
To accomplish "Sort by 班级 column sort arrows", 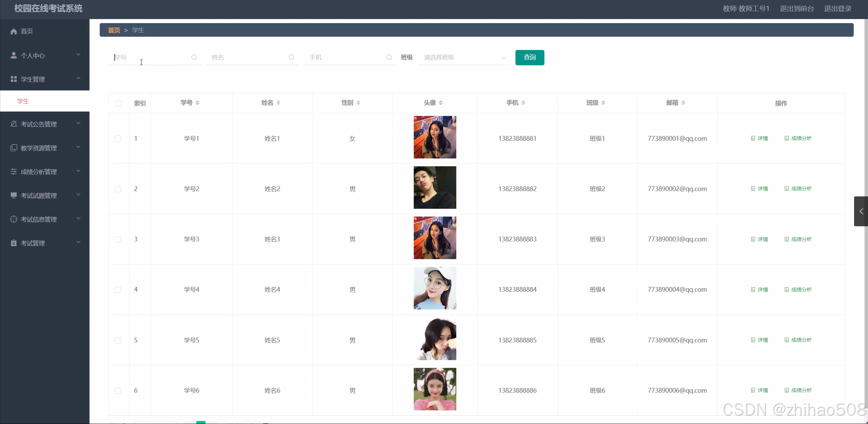I will click(x=603, y=103).
